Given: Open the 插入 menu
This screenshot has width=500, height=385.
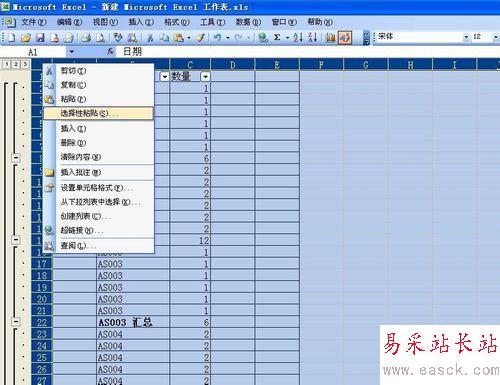Looking at the screenshot, I should [x=141, y=22].
